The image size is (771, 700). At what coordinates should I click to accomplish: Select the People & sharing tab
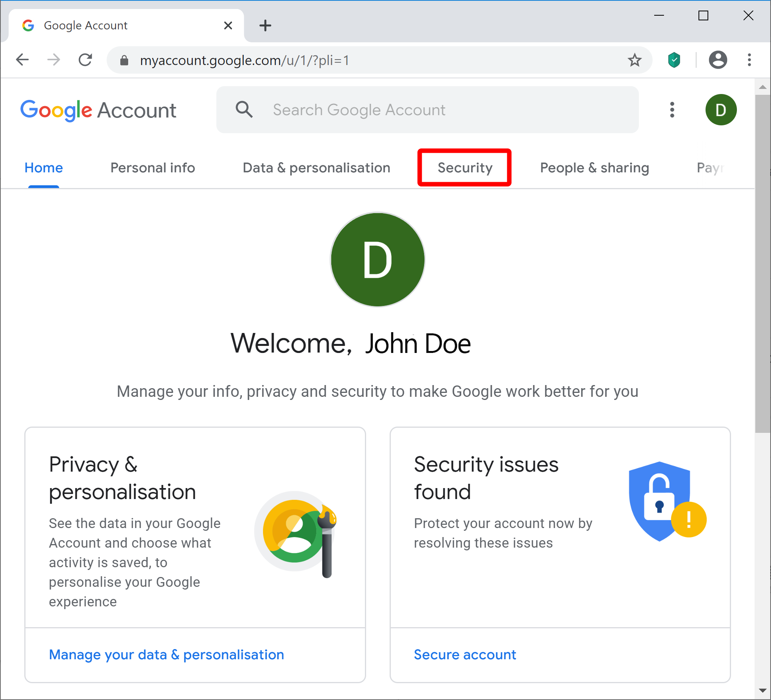(594, 168)
